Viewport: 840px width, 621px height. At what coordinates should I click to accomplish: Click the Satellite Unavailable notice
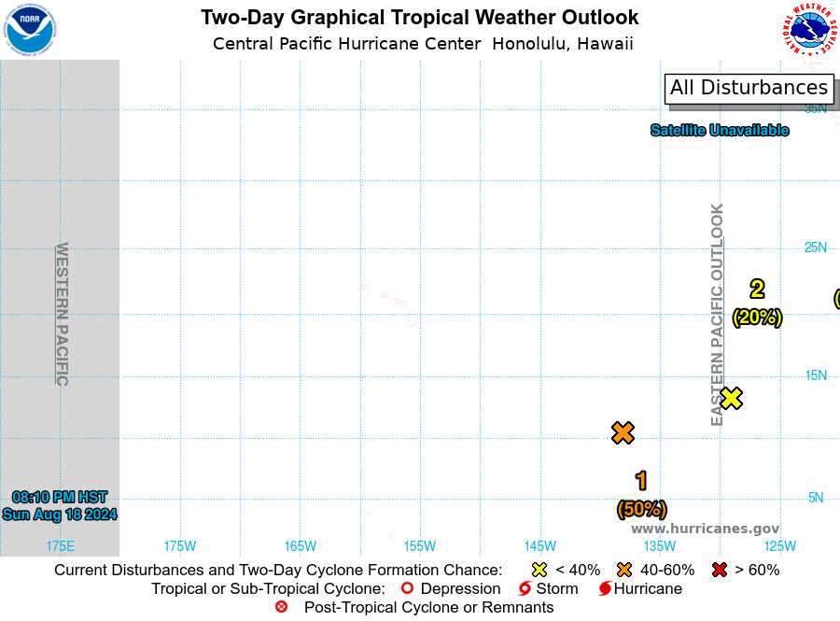720,130
